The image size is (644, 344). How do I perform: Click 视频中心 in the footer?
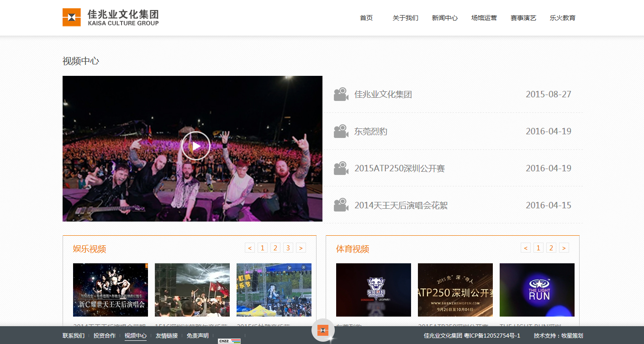(136, 336)
